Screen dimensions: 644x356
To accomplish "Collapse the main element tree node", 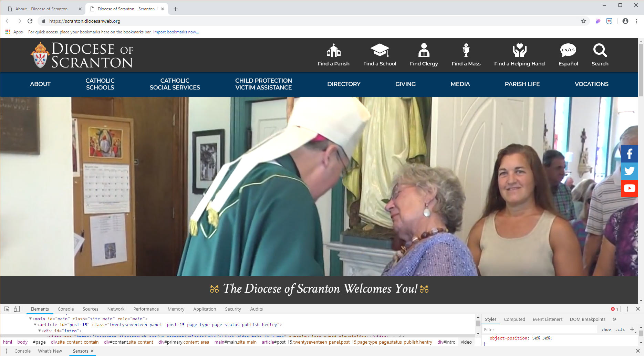I will (x=30, y=319).
